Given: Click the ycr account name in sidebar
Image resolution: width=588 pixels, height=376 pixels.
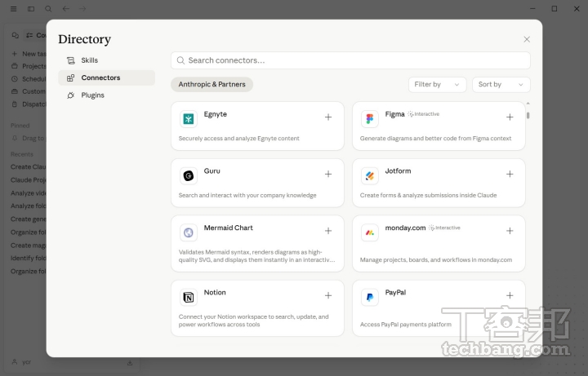Looking at the screenshot, I should click(26, 362).
